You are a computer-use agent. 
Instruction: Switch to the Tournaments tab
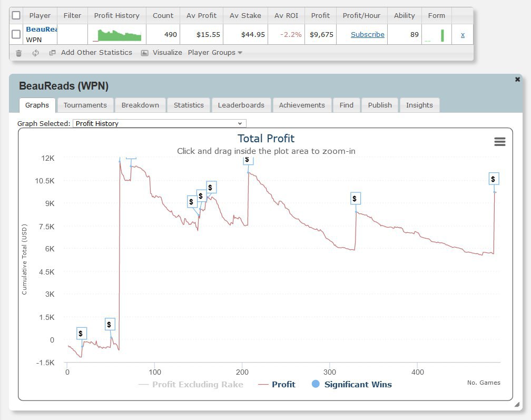tap(85, 105)
